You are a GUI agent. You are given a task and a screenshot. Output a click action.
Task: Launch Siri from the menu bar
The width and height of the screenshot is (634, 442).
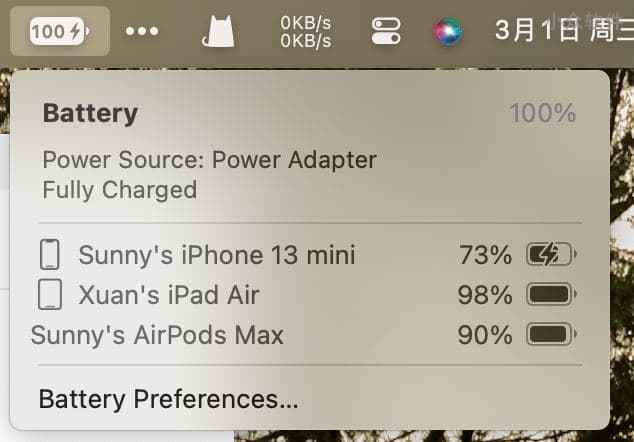point(448,32)
